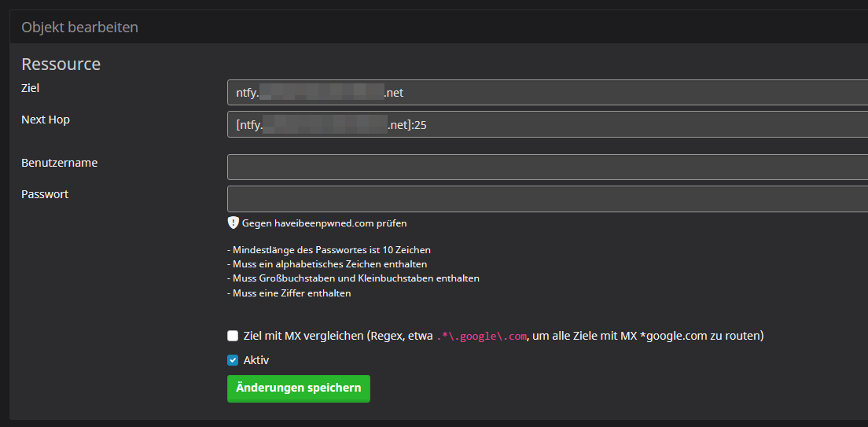Image resolution: width=868 pixels, height=427 pixels.
Task: Click the Benutzername field label
Action: 59,163
